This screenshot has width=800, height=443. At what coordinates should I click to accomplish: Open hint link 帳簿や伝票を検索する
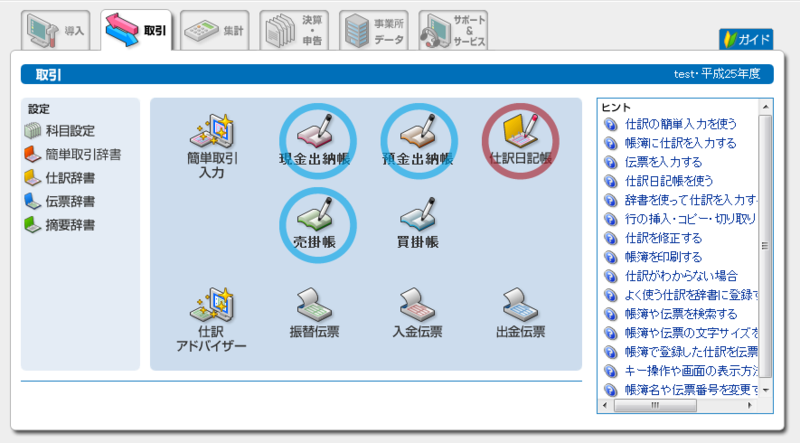pyautogui.click(x=681, y=314)
